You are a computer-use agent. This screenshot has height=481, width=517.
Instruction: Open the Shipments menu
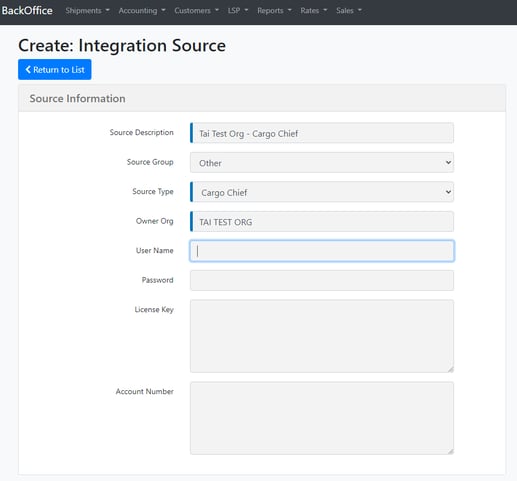click(87, 11)
